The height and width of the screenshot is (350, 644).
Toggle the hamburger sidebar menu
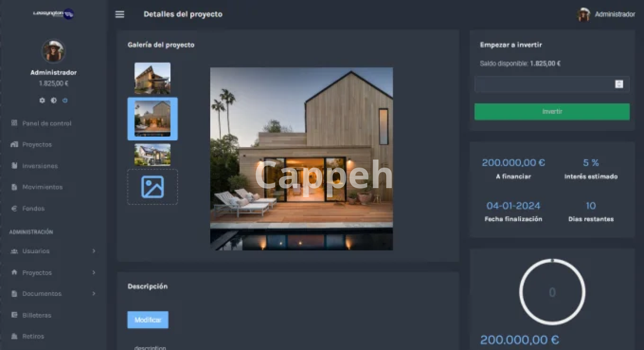click(x=120, y=14)
